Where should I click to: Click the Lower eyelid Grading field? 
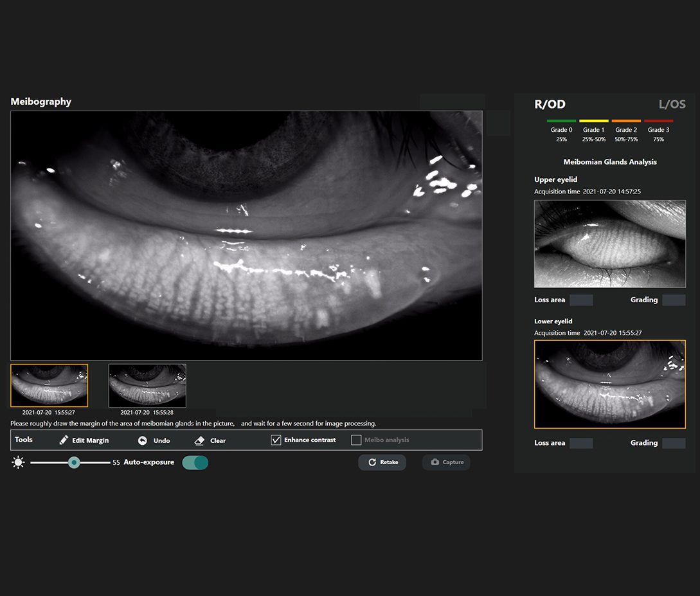point(674,443)
